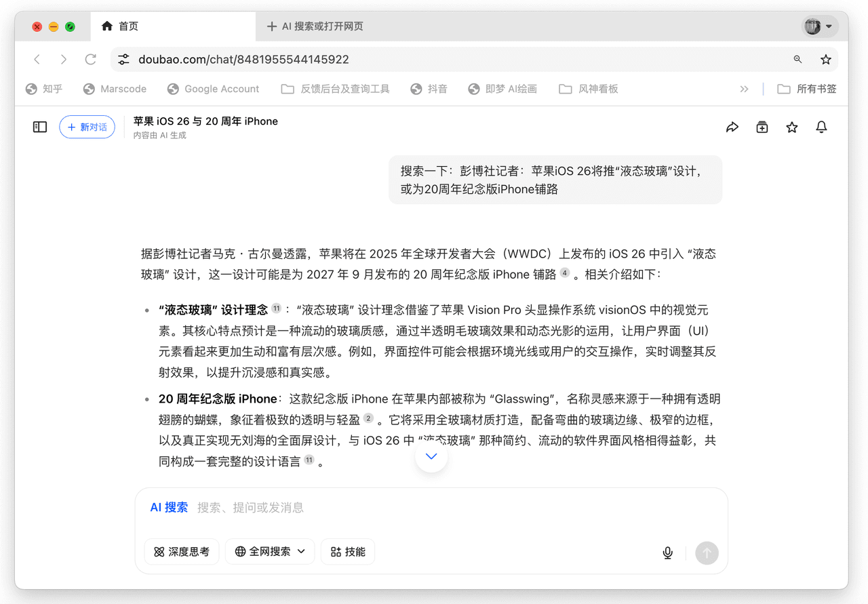Jump to bottom with down arrow
868x604 pixels.
(x=431, y=457)
